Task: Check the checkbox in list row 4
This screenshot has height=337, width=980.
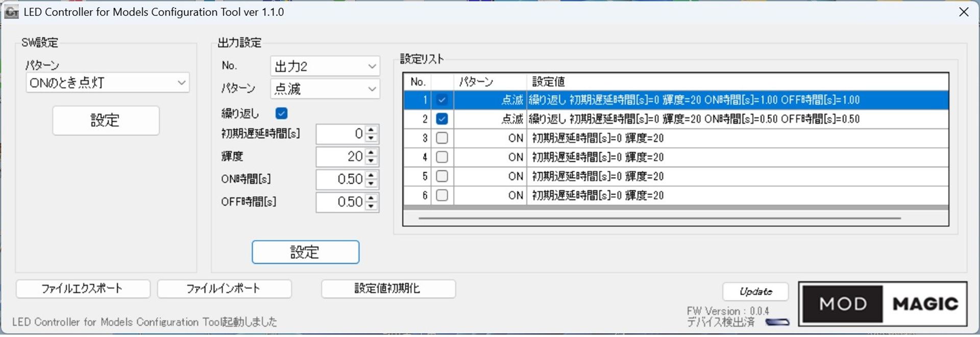Action: coord(442,157)
